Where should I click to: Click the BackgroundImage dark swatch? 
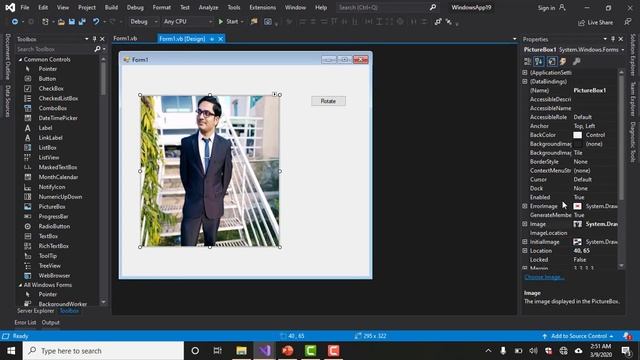(578, 144)
